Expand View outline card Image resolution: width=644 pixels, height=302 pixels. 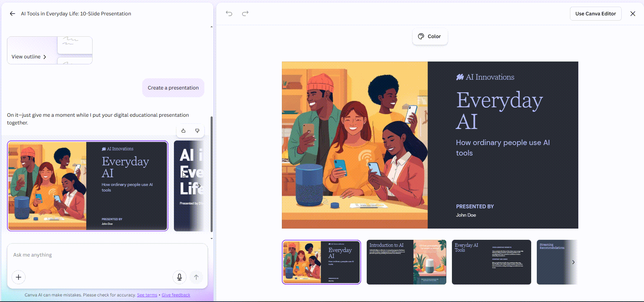click(29, 57)
